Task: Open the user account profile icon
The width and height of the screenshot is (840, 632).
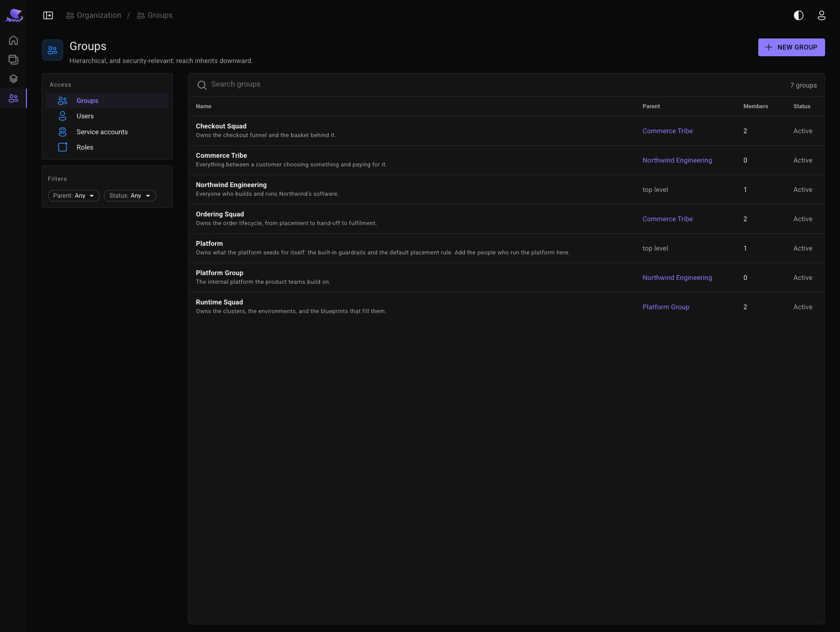Action: pyautogui.click(x=822, y=15)
